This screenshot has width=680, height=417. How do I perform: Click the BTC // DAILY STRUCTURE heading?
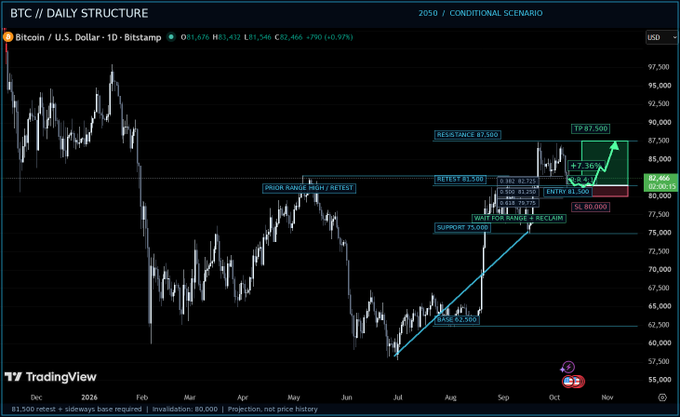tap(79, 13)
